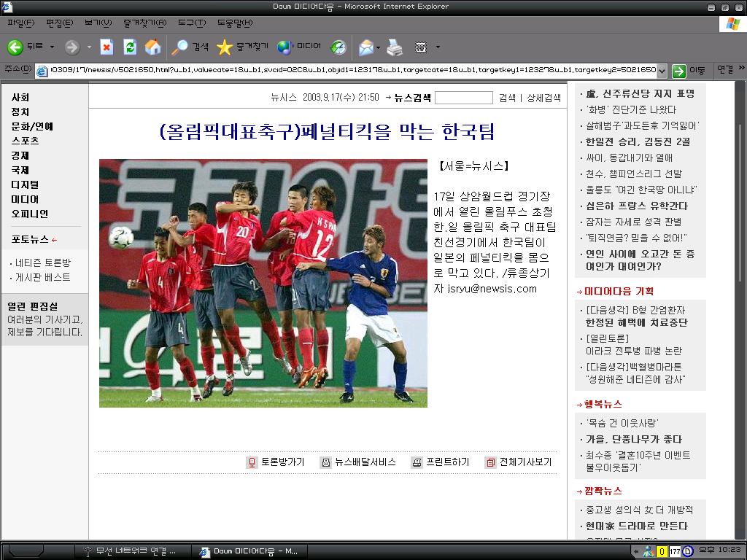Open 게시판 베스트 link

pyautogui.click(x=42, y=277)
